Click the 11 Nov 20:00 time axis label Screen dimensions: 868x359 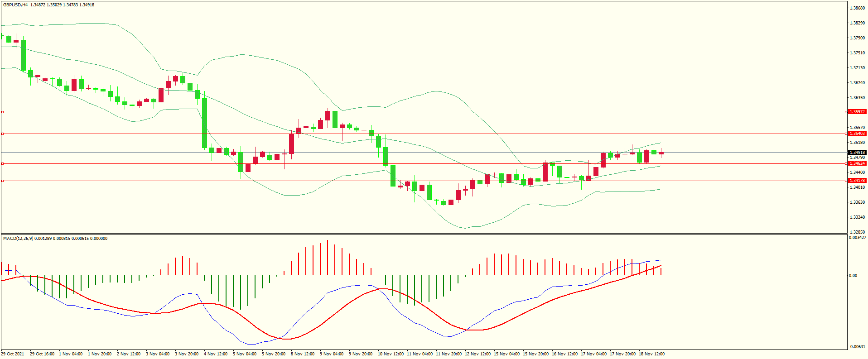point(448,354)
